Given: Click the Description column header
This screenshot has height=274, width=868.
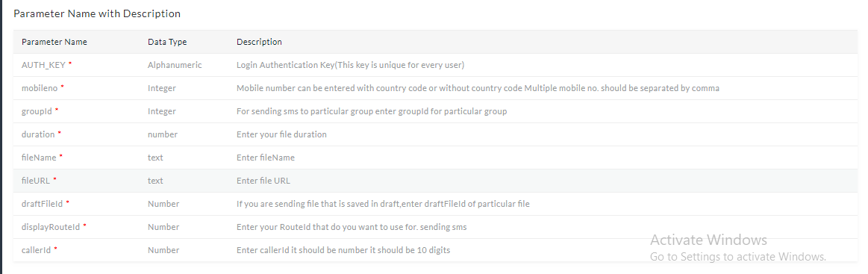Looking at the screenshot, I should coord(259,42).
